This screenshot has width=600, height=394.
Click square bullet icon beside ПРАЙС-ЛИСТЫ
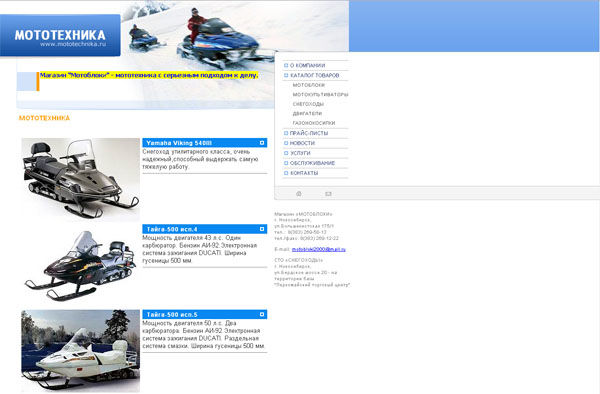(x=286, y=133)
